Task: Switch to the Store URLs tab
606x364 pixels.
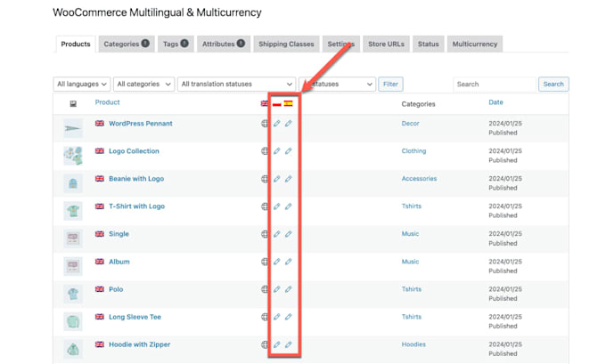Action: point(386,44)
